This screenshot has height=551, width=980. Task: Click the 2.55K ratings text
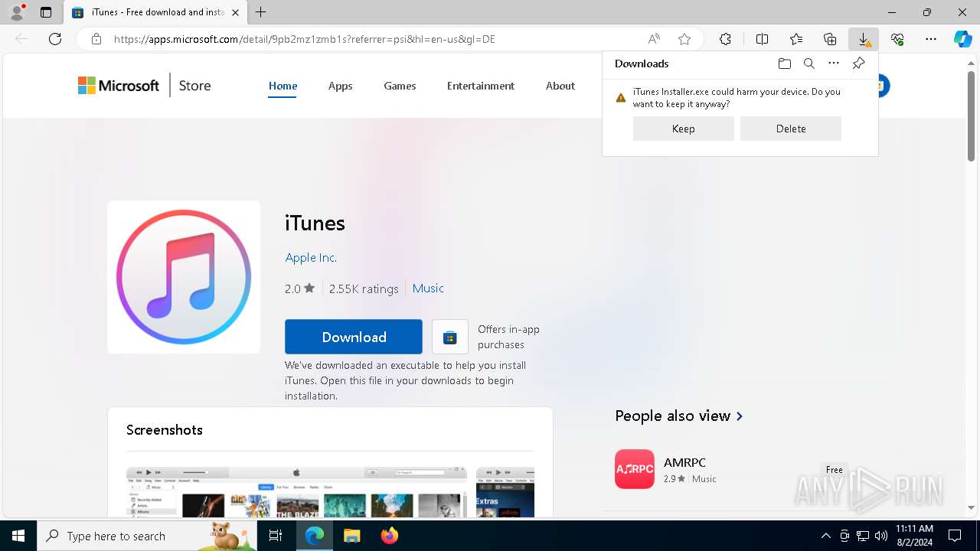pos(364,289)
